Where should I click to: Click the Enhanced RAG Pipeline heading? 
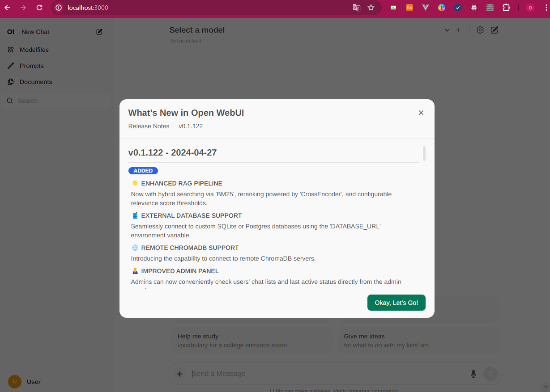[182, 183]
